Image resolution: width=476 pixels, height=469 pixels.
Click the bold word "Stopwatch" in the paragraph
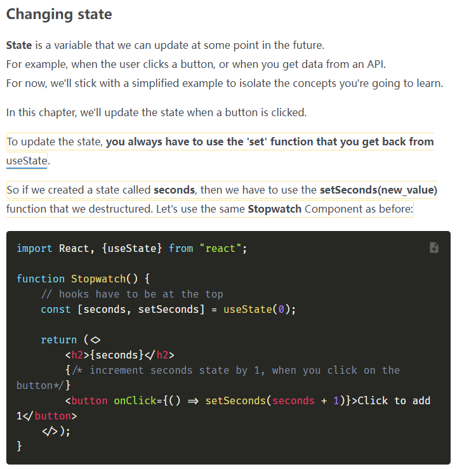pyautogui.click(x=274, y=209)
